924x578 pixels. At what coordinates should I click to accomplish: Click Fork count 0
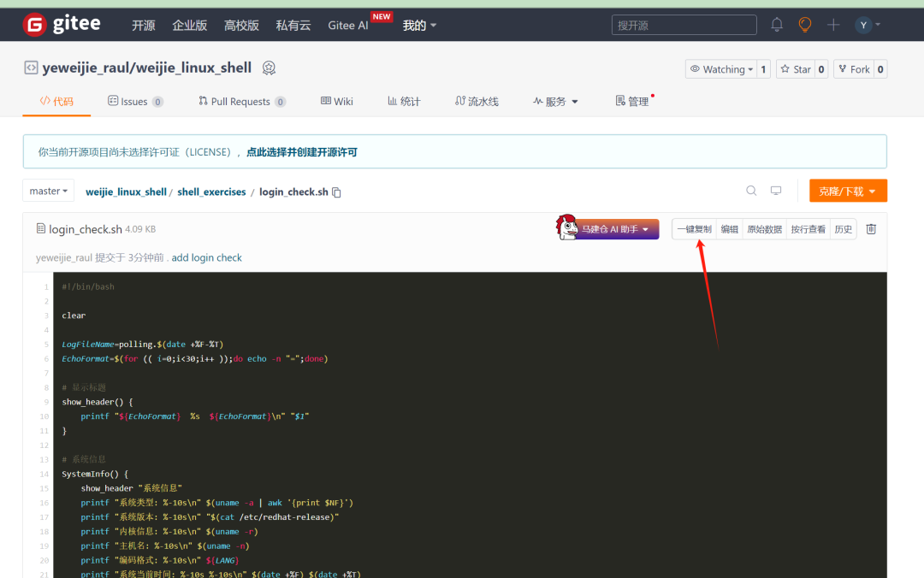pyautogui.click(x=880, y=69)
